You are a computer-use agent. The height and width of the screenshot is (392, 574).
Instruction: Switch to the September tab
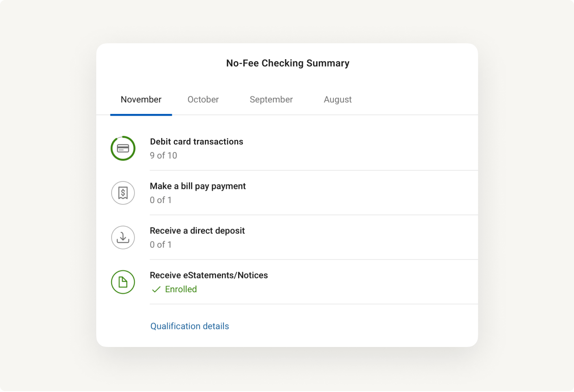coord(271,99)
